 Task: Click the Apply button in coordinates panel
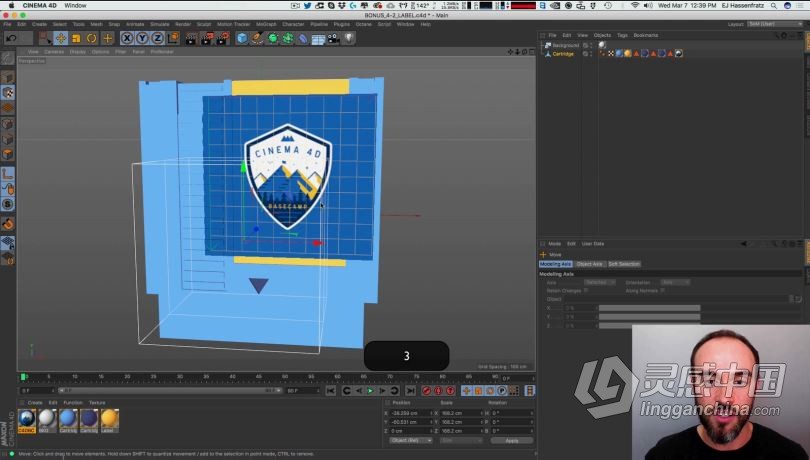[x=511, y=440]
